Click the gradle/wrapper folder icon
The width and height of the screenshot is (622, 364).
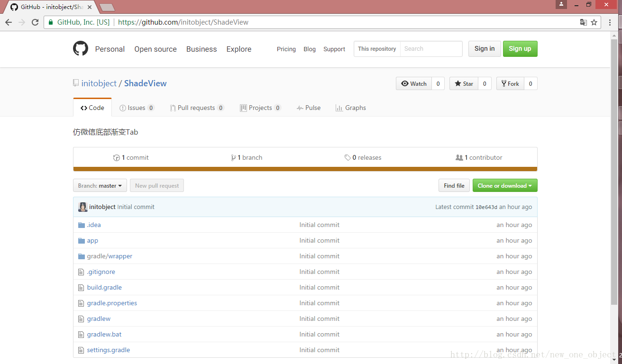pos(82,256)
